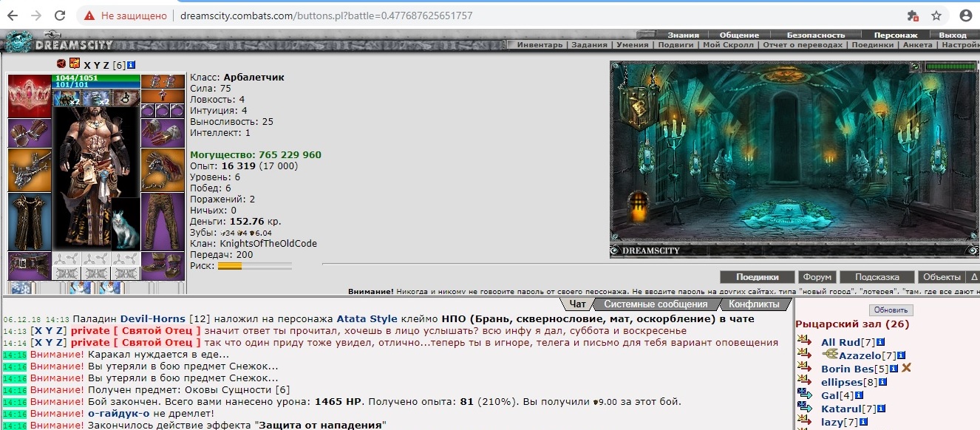This screenshot has height=430, width=980.
Task: Open the Общение top menu
Action: 739,35
